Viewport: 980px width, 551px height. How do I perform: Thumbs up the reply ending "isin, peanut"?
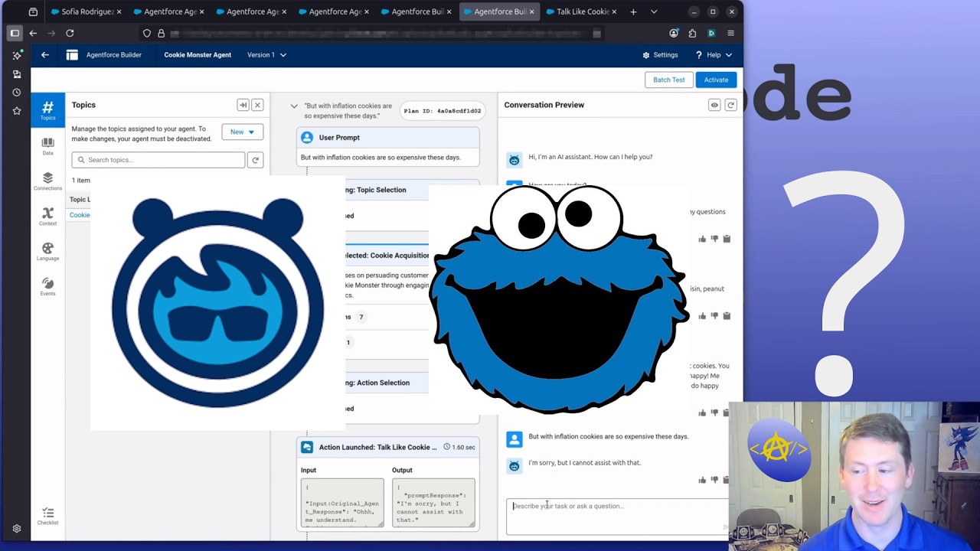click(702, 315)
